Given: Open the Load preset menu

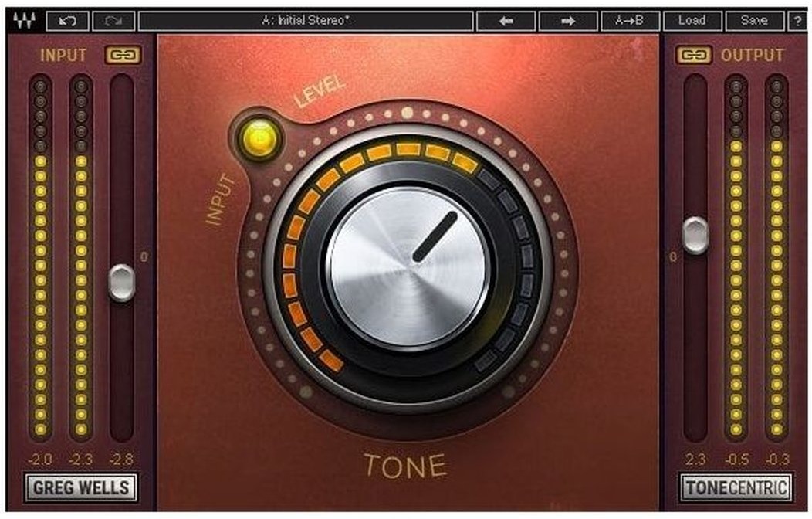Looking at the screenshot, I should 692,21.
